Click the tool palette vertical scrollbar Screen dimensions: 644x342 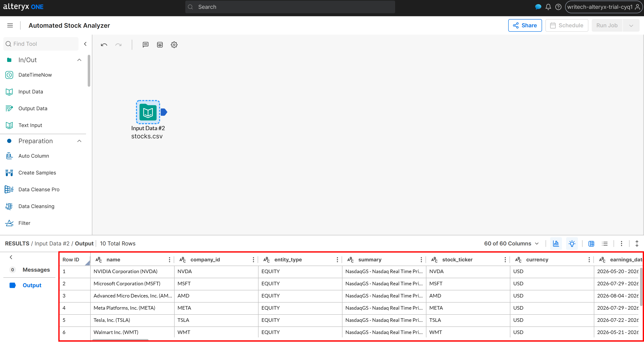coord(89,71)
